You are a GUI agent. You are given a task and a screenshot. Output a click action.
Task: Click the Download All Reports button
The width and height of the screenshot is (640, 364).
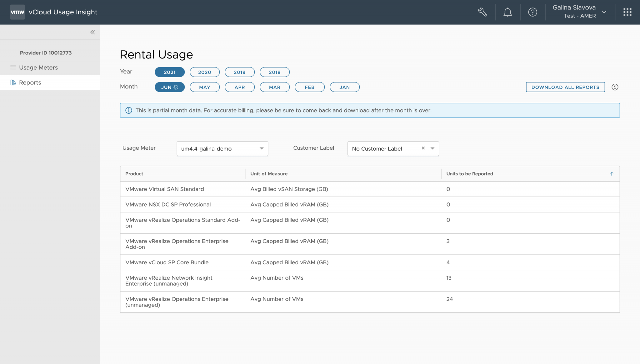tap(565, 87)
